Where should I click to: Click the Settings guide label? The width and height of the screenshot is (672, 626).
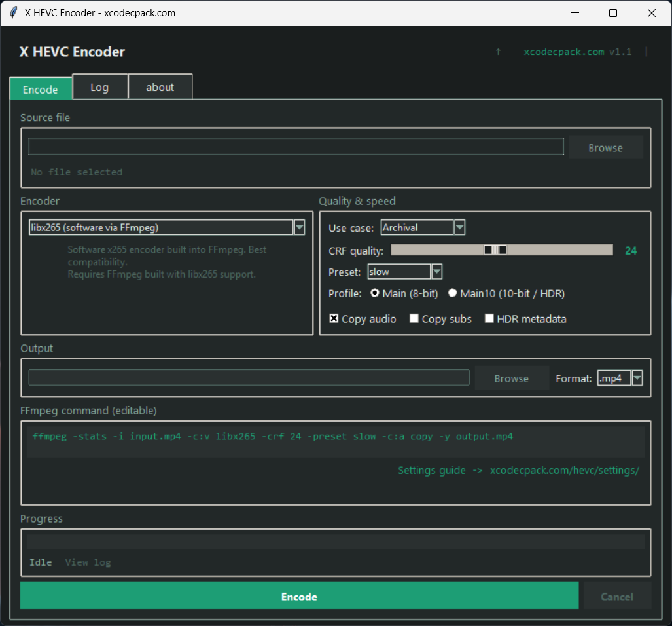(x=432, y=470)
